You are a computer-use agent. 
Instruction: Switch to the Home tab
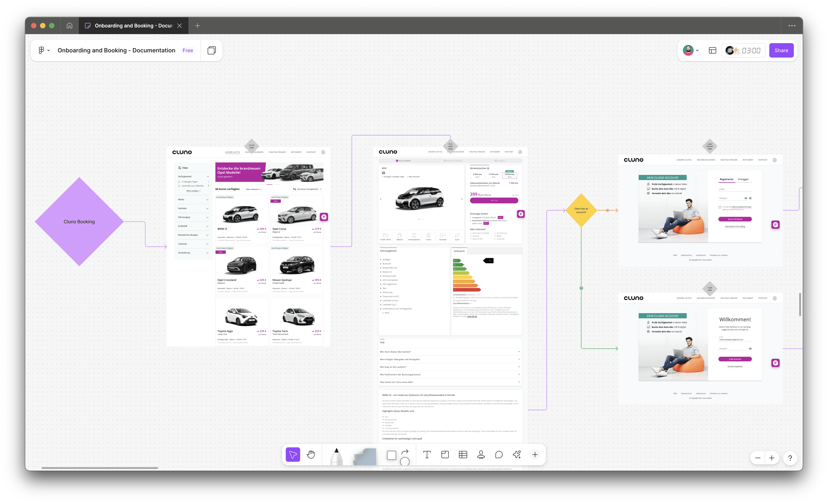[70, 26]
